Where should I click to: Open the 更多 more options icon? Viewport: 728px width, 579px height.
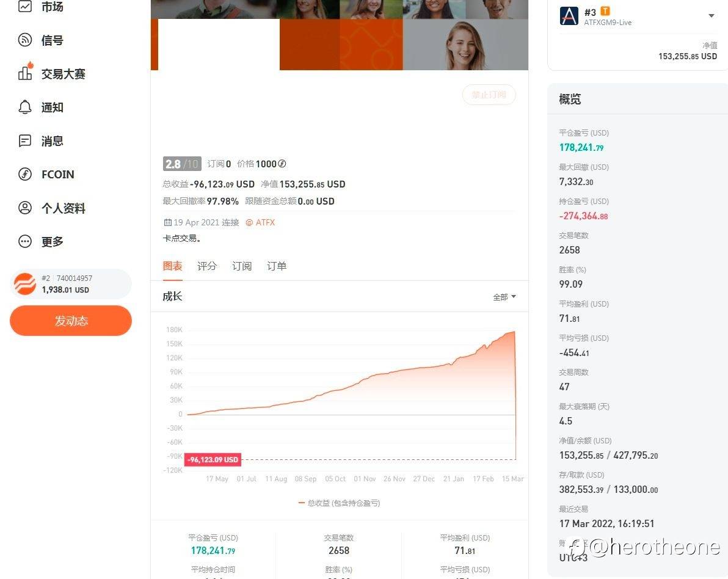point(24,241)
